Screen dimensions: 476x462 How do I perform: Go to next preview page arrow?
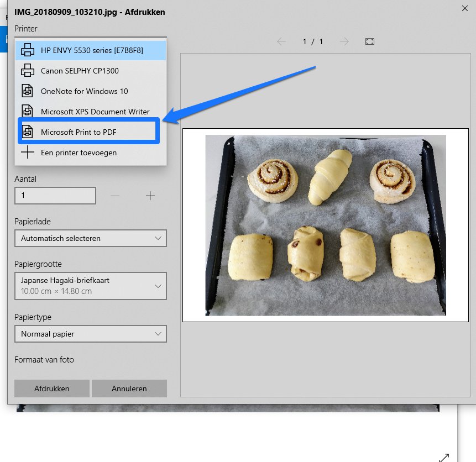344,41
